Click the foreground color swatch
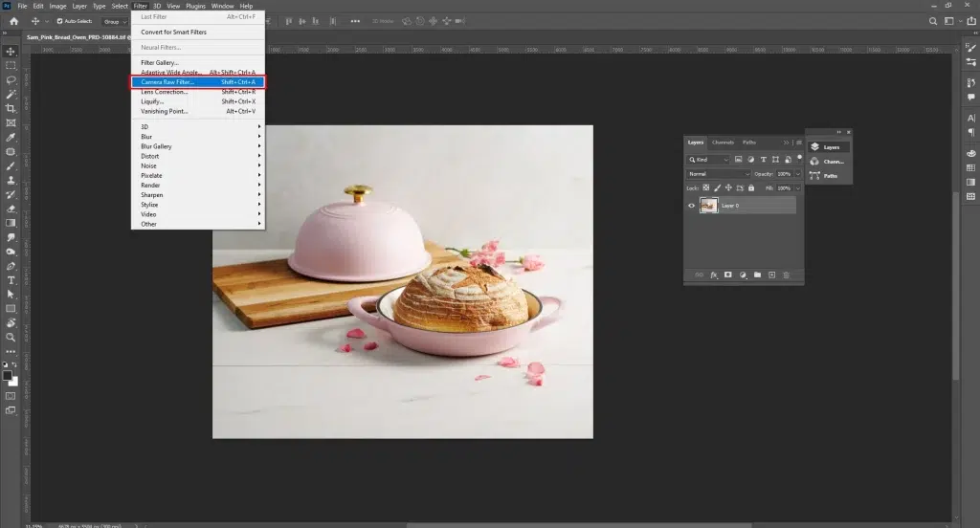This screenshot has width=980, height=528. point(8,375)
